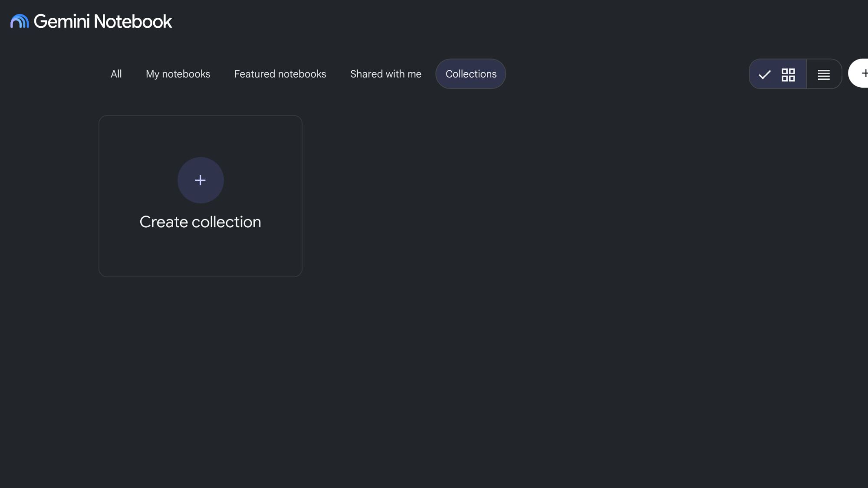Switch to grid view

pyautogui.click(x=778, y=74)
